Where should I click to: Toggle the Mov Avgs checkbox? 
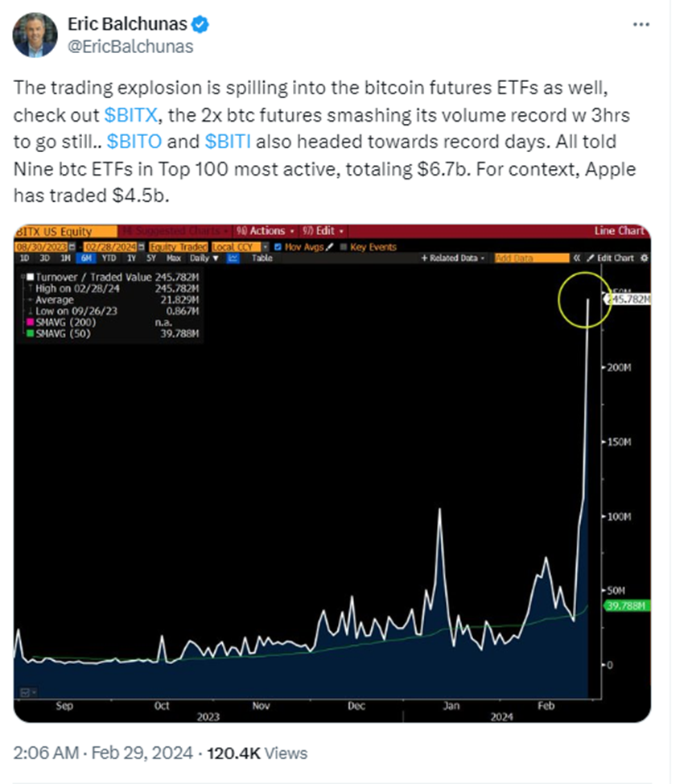[278, 247]
